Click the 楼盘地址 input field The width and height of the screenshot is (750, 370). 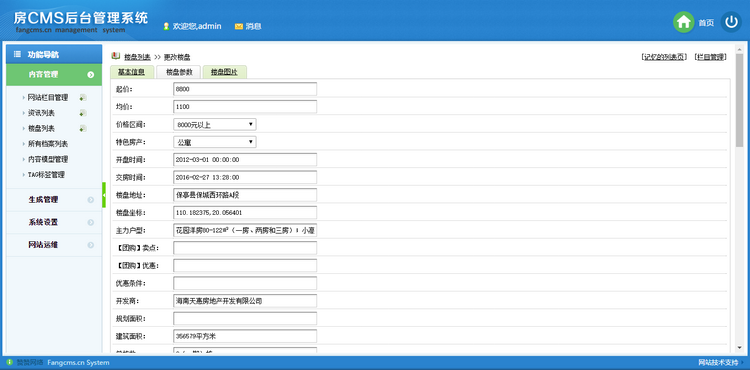click(245, 195)
